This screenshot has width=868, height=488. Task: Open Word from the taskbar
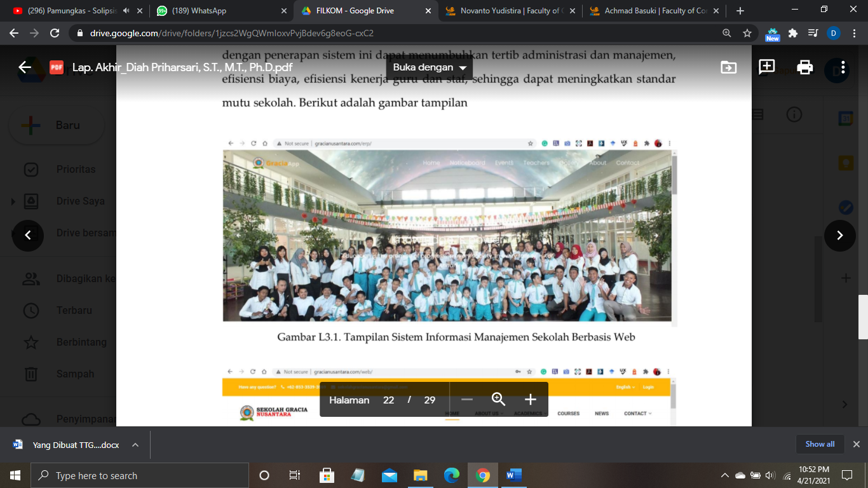(513, 475)
